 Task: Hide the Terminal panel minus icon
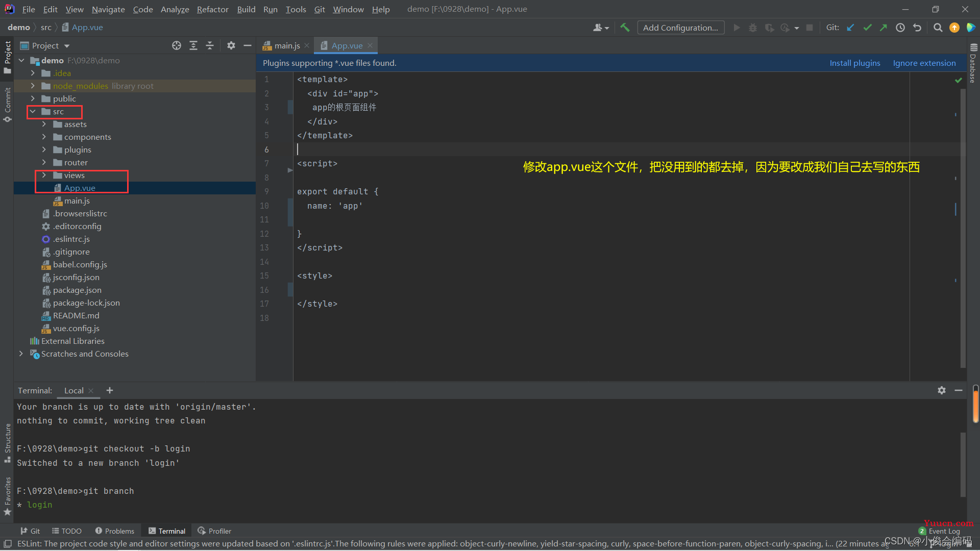click(959, 390)
